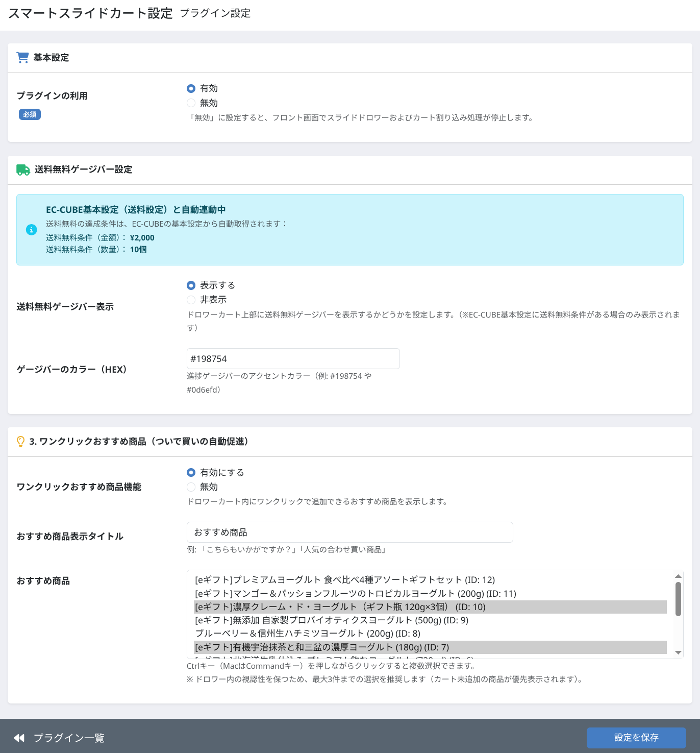Viewport: 700px width, 753px height.
Task: Select the 有機宇治抹茶と和三盆 (ID: 7) option
Action: [x=431, y=647]
